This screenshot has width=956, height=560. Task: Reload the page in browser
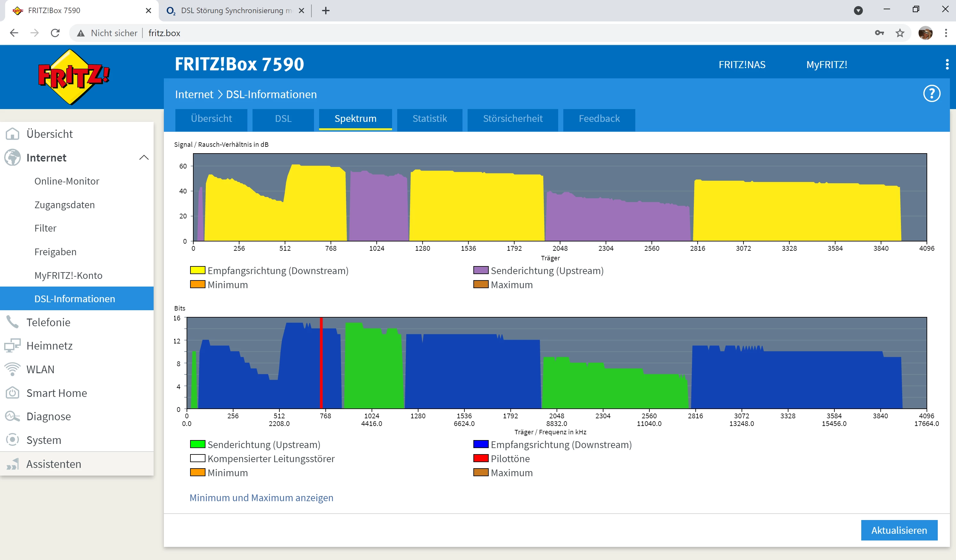(55, 33)
